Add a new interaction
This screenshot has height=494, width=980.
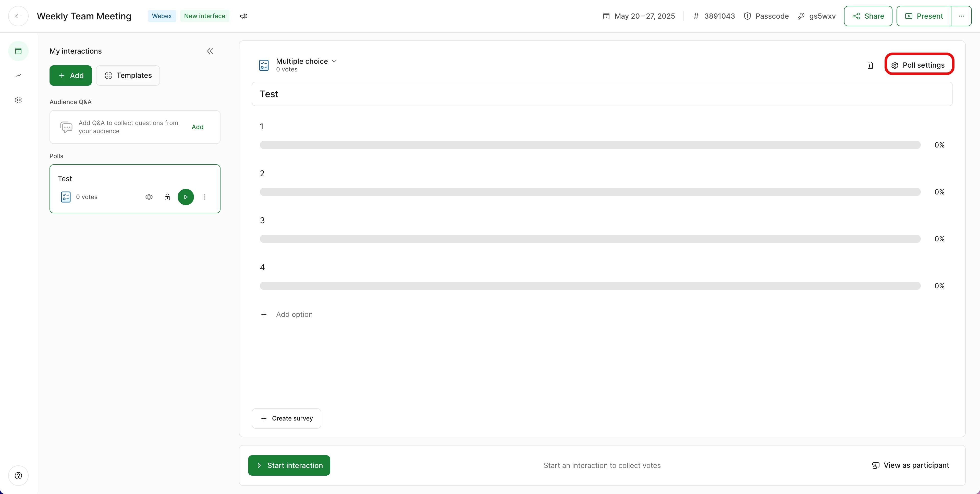[71, 75]
